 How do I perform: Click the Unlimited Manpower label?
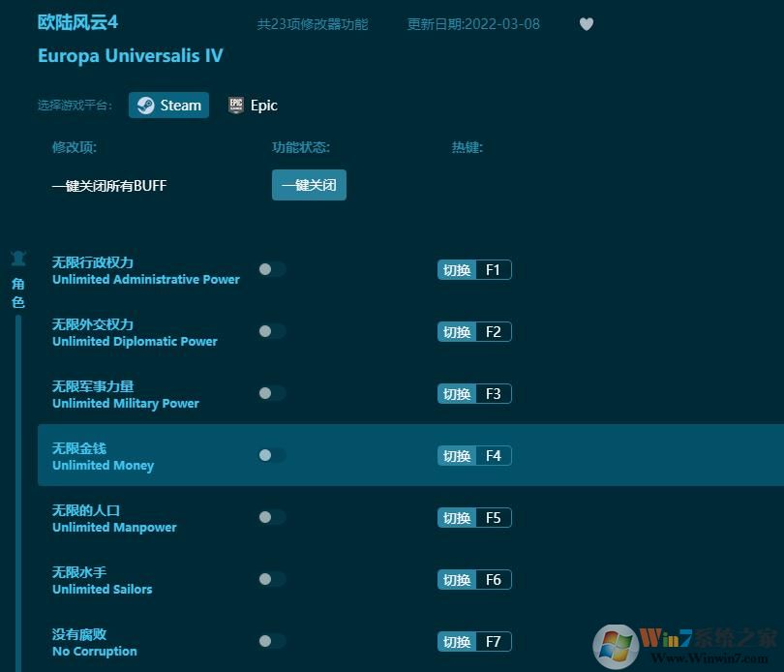(114, 528)
